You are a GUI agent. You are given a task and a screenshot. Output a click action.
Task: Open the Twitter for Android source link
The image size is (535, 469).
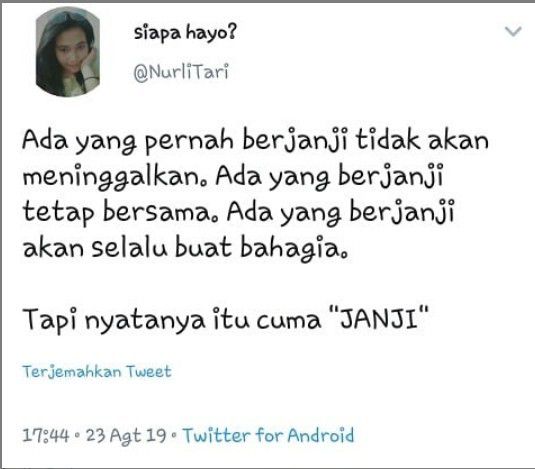[268, 435]
